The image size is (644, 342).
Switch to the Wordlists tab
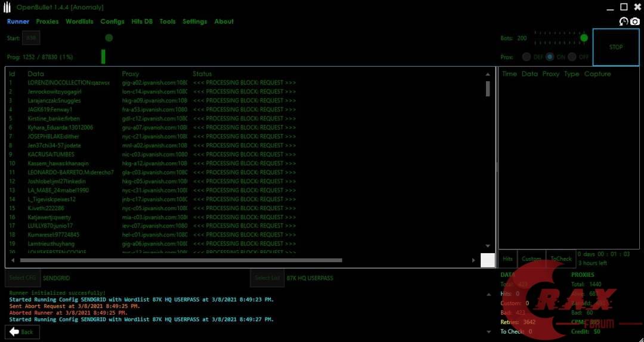pyautogui.click(x=79, y=21)
